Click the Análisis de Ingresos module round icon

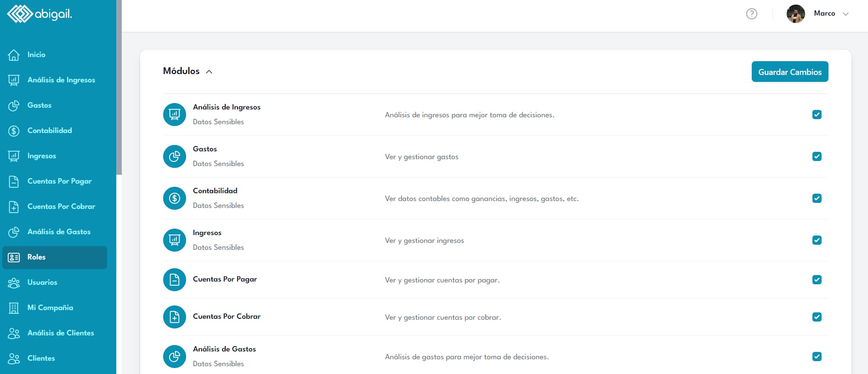click(x=175, y=115)
